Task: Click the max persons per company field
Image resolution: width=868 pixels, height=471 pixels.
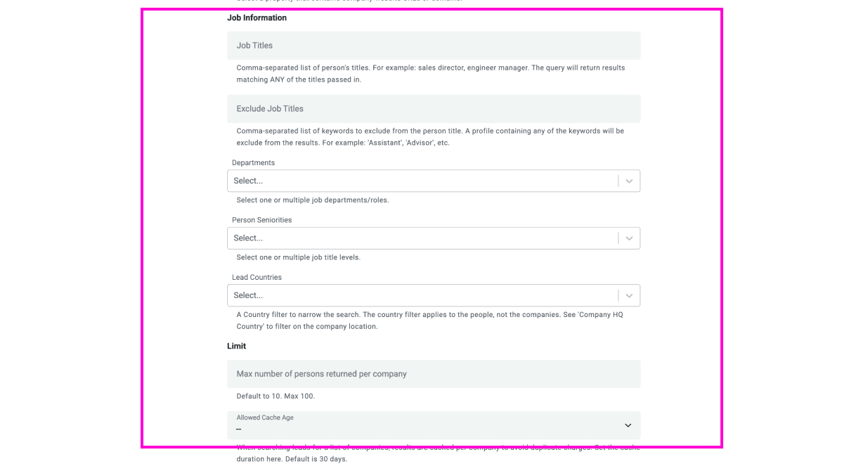Action: [433, 374]
